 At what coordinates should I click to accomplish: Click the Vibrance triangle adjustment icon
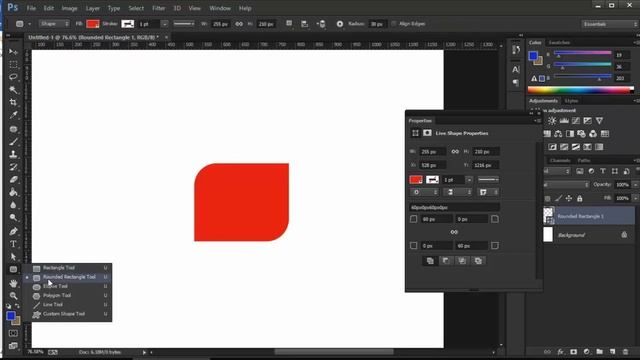(599, 120)
